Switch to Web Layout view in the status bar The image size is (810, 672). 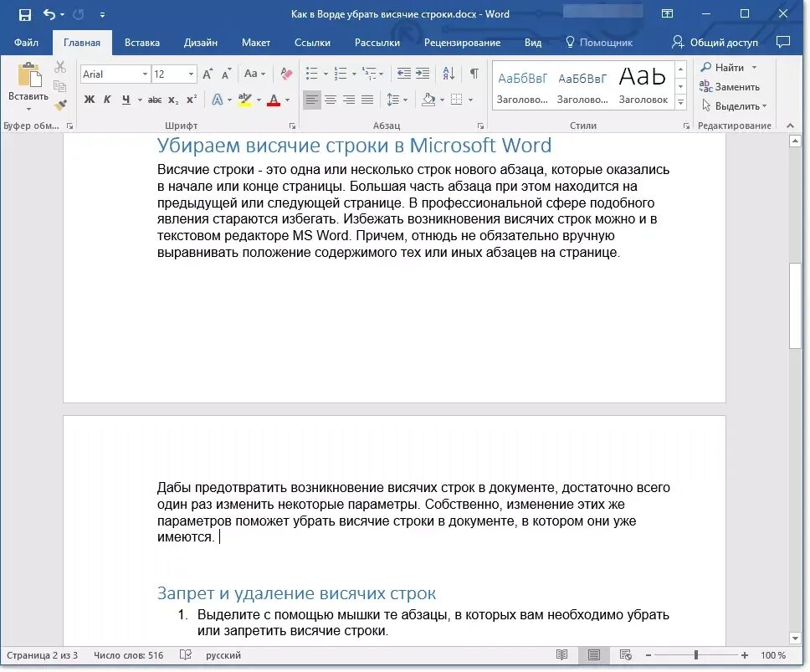626,655
